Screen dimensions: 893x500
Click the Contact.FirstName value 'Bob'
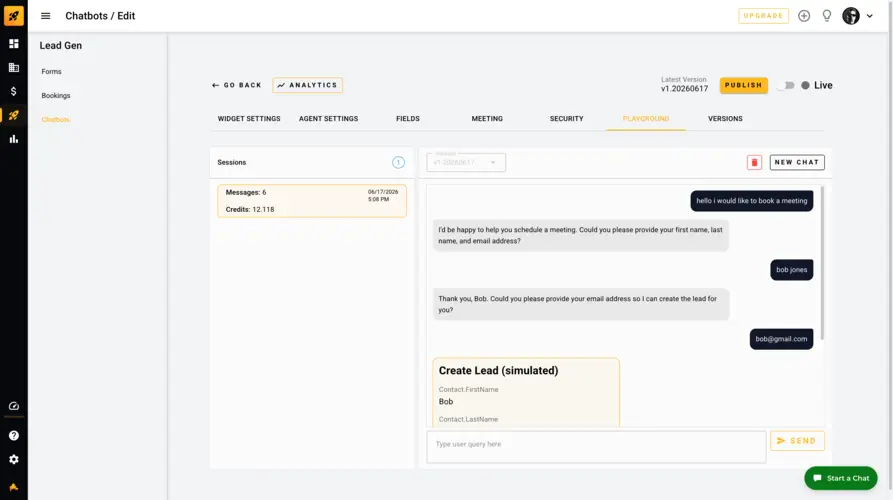(446, 401)
